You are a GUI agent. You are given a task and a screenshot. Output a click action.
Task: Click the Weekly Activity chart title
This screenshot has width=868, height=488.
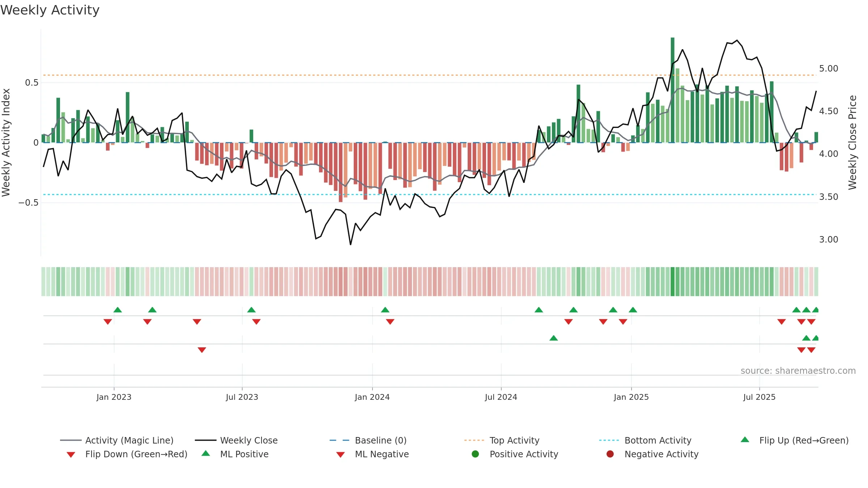pyautogui.click(x=50, y=10)
